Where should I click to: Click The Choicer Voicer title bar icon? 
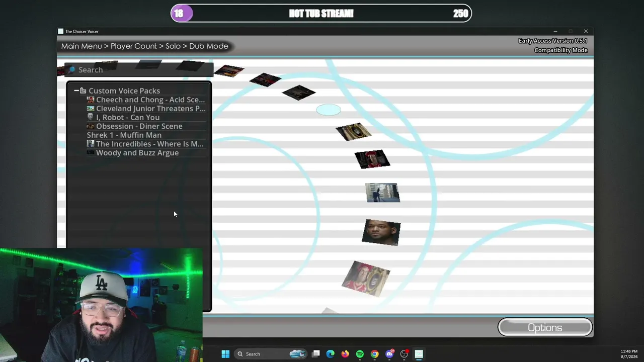pos(61,31)
